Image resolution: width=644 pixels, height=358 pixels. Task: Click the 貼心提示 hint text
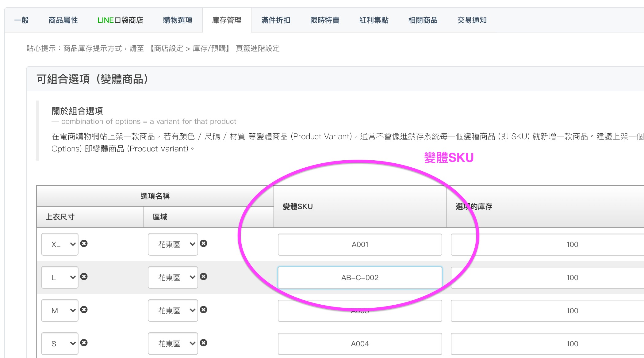pyautogui.click(x=153, y=48)
